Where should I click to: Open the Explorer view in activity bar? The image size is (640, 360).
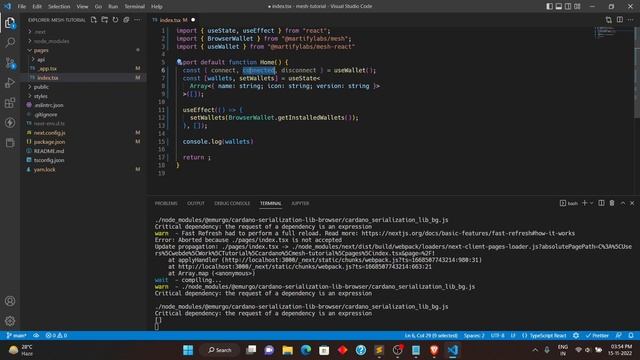[10, 23]
